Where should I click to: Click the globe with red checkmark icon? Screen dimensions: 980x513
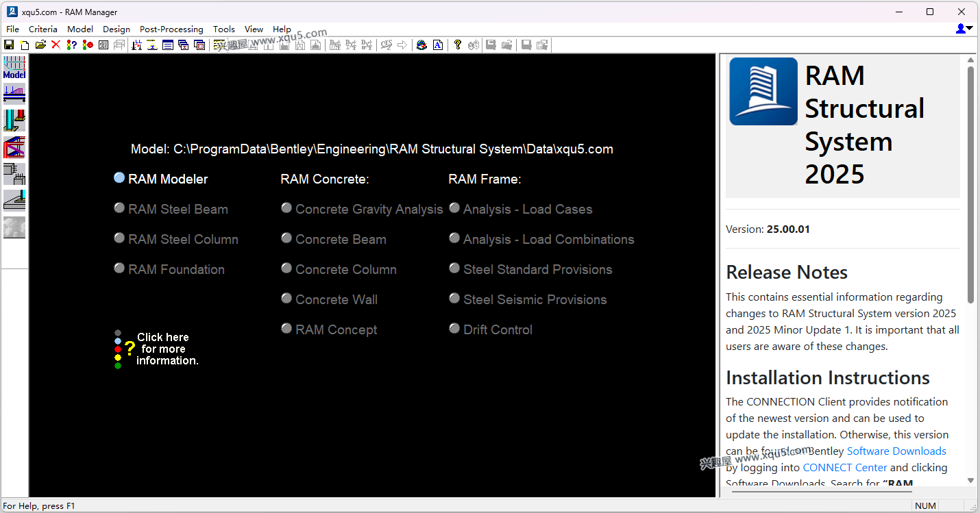421,45
